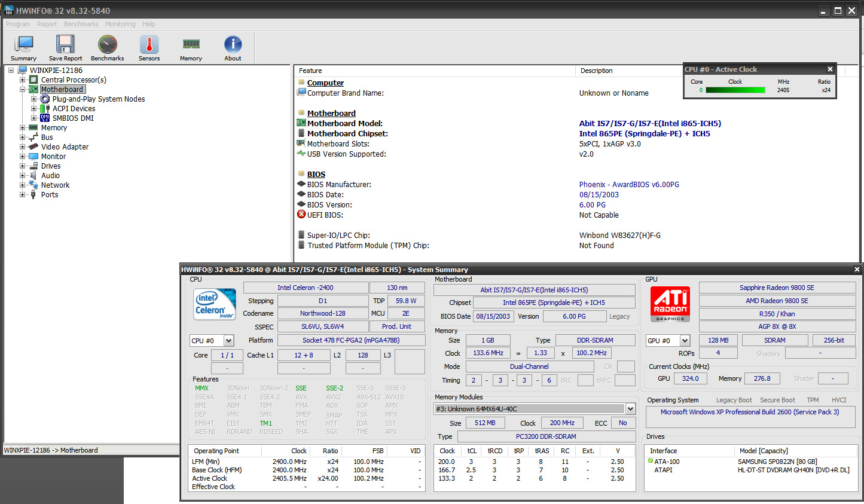
Task: Click the Drives tree icon
Action: (33, 166)
